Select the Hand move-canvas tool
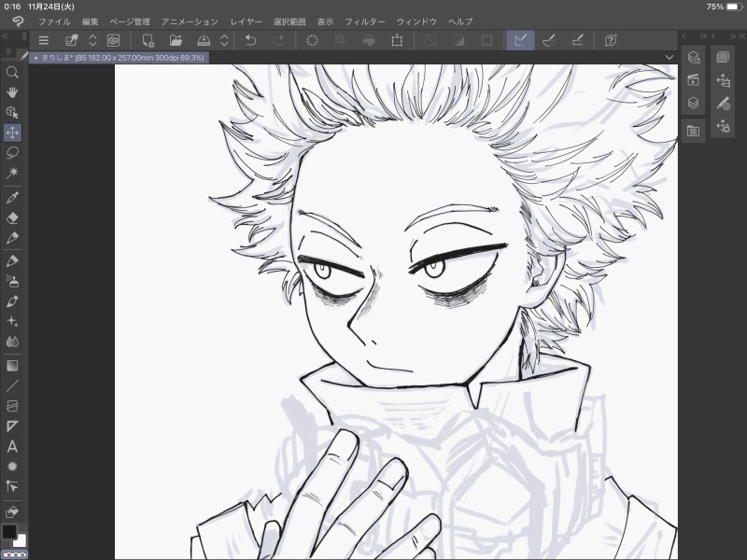 click(12, 92)
